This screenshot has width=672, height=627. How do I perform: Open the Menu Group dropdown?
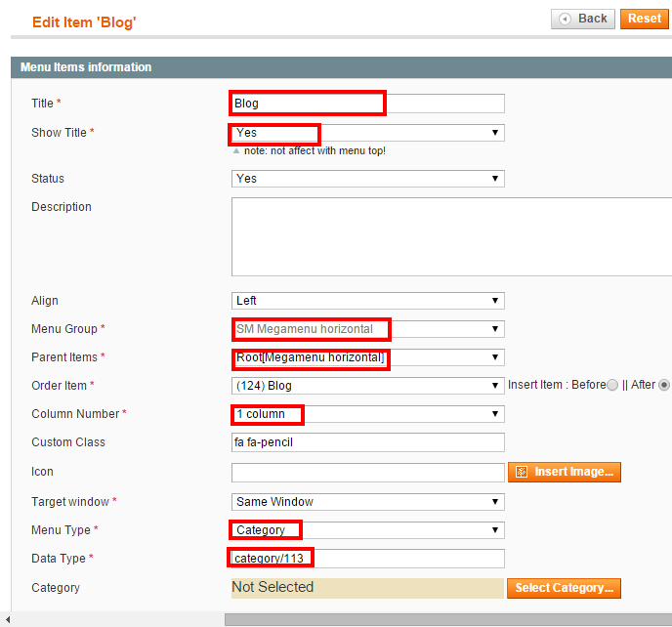click(x=367, y=329)
